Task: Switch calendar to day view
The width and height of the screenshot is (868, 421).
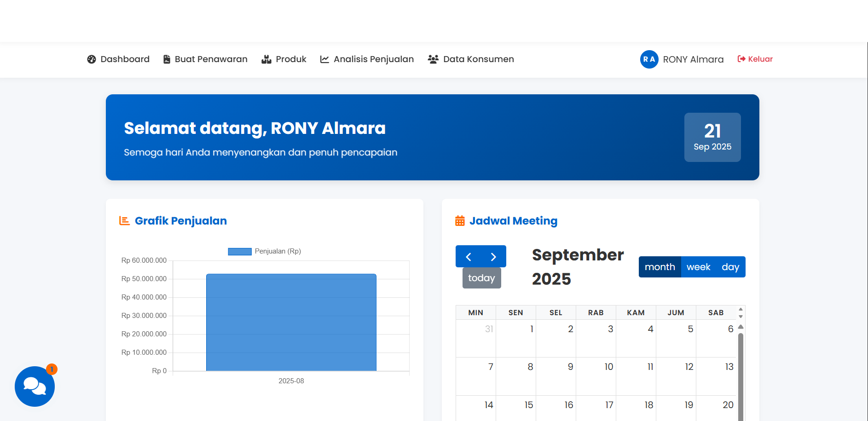Action: pos(730,267)
